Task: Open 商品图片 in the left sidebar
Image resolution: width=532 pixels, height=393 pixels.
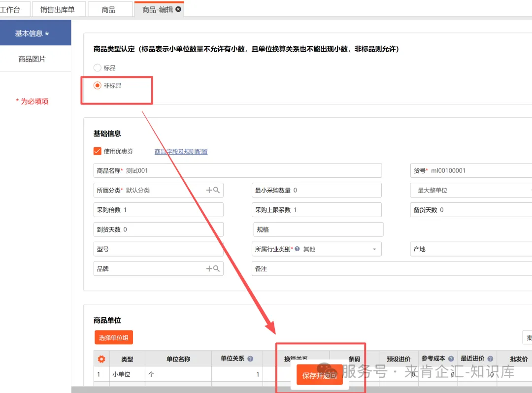Action: point(32,59)
